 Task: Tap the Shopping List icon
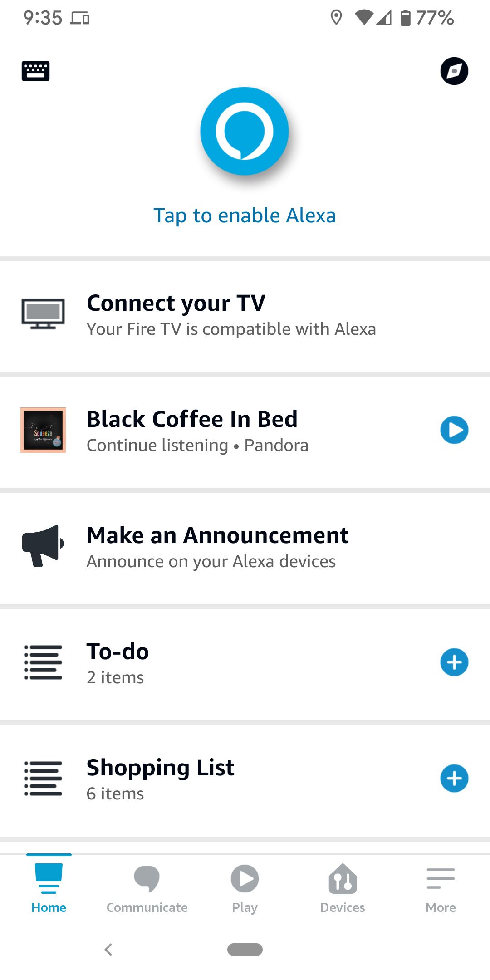(42, 778)
